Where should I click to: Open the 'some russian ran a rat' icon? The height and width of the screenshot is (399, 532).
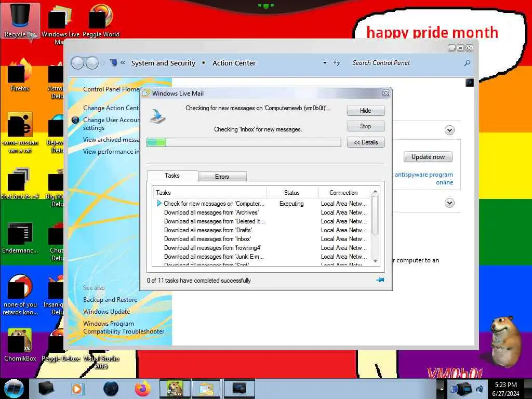(x=20, y=132)
